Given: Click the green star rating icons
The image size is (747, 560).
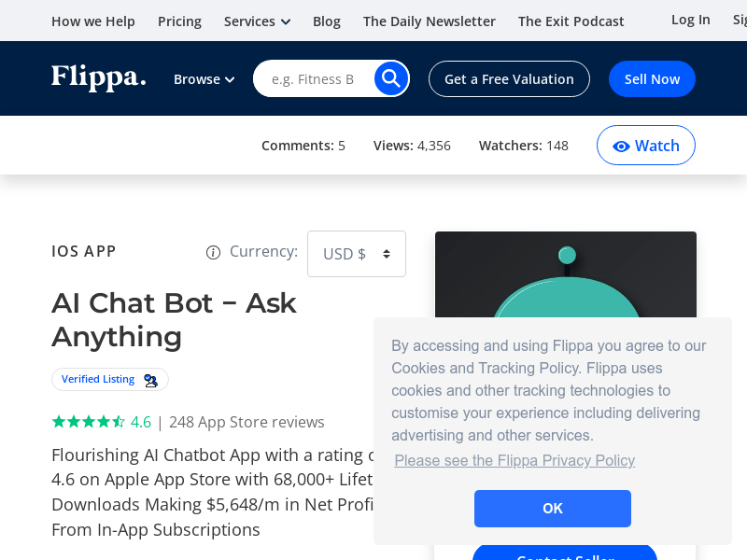Looking at the screenshot, I should point(89,422).
